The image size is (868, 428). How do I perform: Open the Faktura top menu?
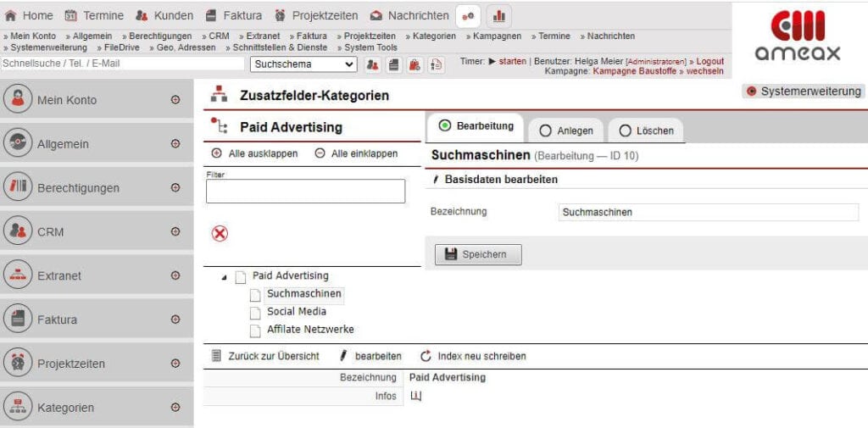tap(233, 15)
